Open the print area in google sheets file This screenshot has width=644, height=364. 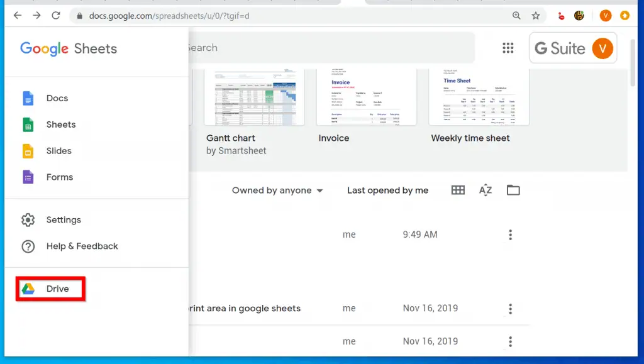(245, 309)
